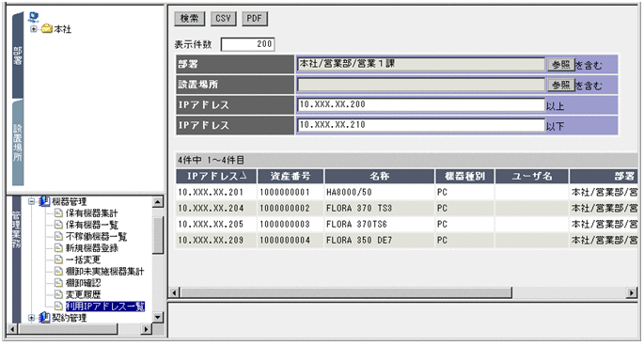The height and width of the screenshot is (346, 644).
Task: Click menu tree horizontal scroll right arrow
Action: coord(146,329)
